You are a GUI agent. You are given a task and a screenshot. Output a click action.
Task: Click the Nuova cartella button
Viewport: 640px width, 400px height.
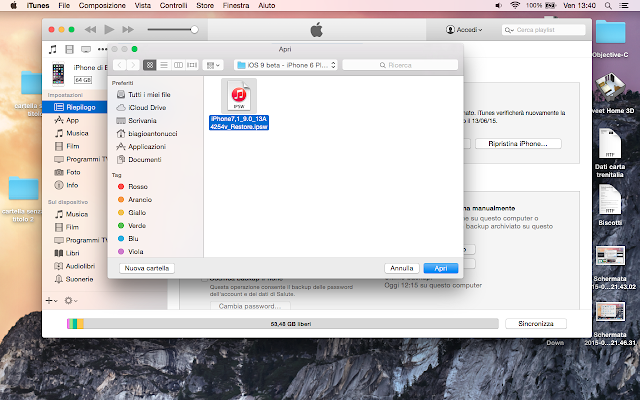(x=147, y=268)
